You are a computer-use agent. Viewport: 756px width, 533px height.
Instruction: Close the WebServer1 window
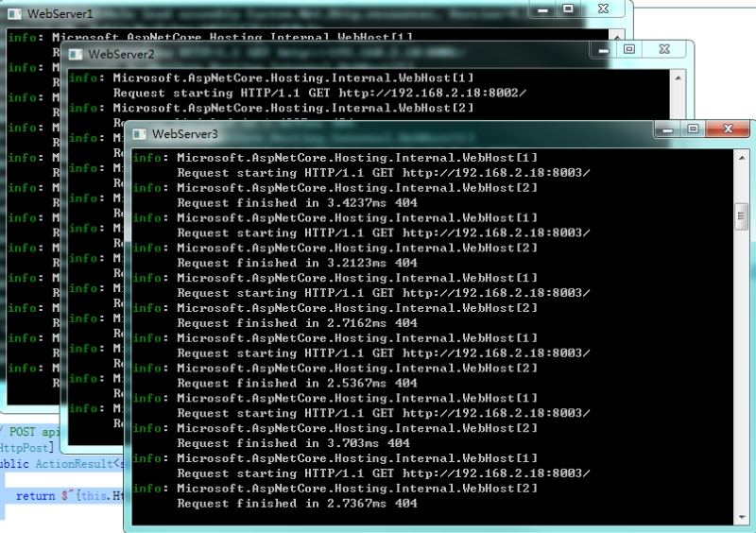tap(603, 9)
